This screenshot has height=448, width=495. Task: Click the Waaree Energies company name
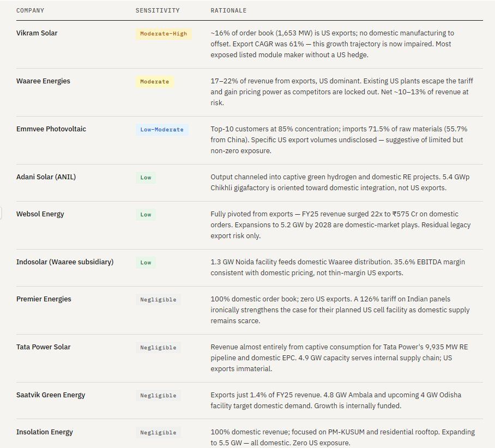pyautogui.click(x=43, y=81)
